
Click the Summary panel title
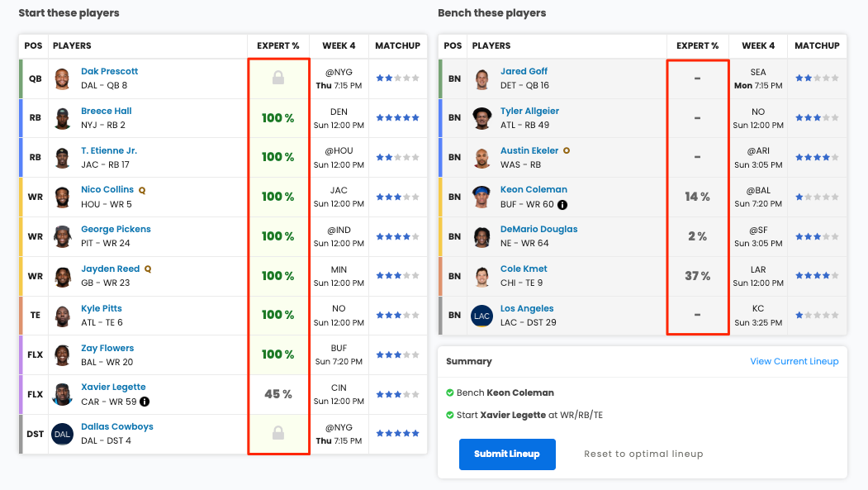click(469, 362)
